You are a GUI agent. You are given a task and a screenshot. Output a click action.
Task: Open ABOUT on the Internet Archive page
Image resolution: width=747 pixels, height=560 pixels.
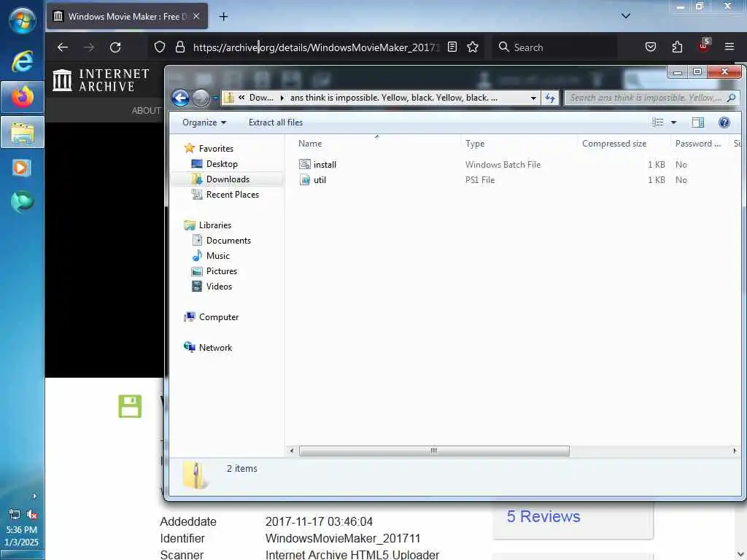point(146,111)
